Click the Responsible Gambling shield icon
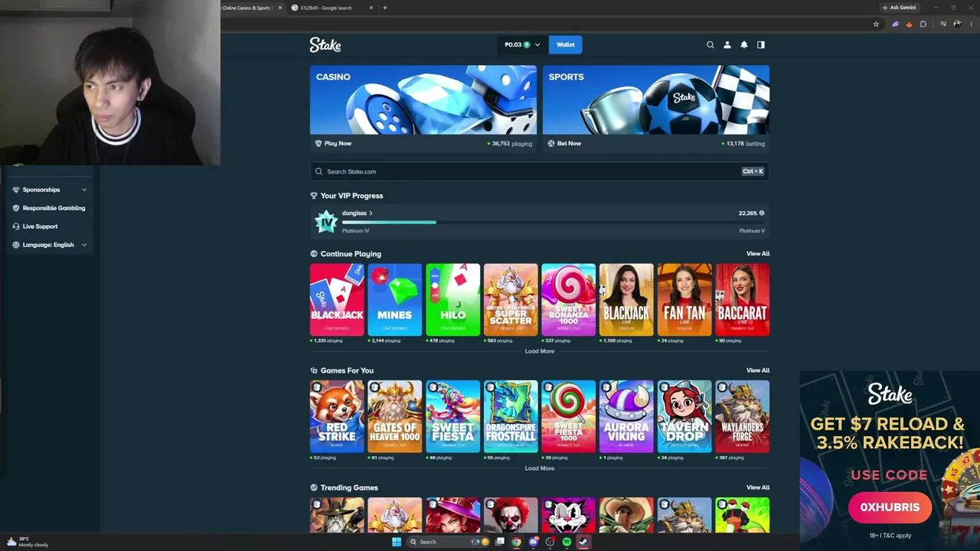Screen dimensions: 980x551 [16, 208]
